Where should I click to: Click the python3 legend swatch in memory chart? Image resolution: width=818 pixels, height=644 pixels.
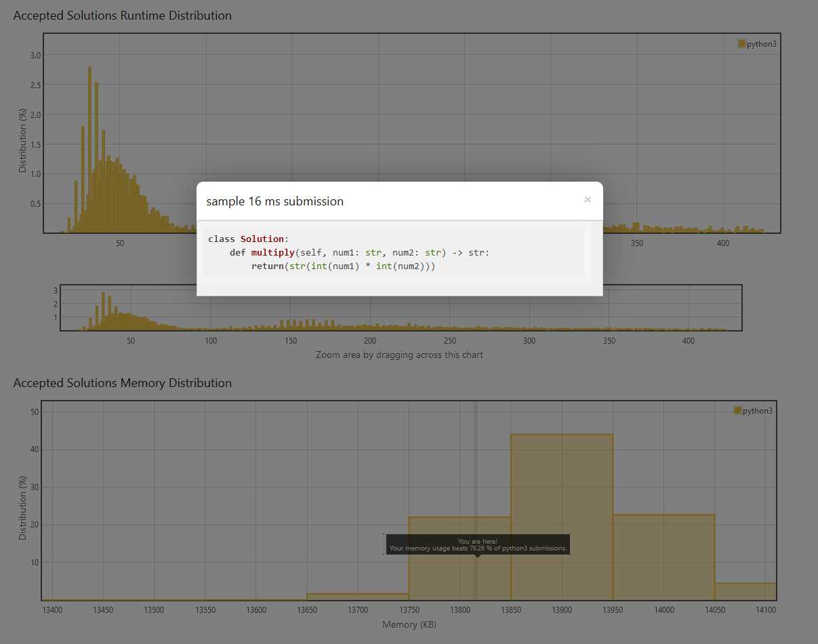click(x=737, y=410)
